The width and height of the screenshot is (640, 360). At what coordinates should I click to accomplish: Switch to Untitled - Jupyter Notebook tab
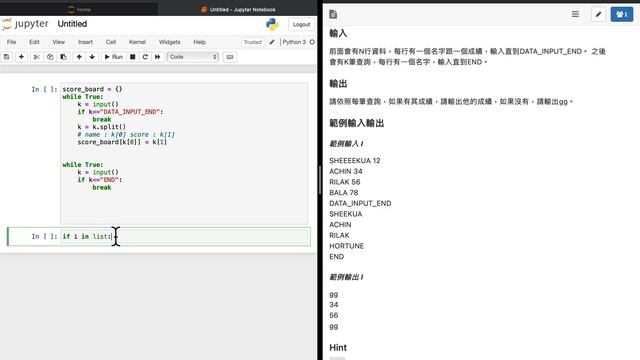point(238,9)
